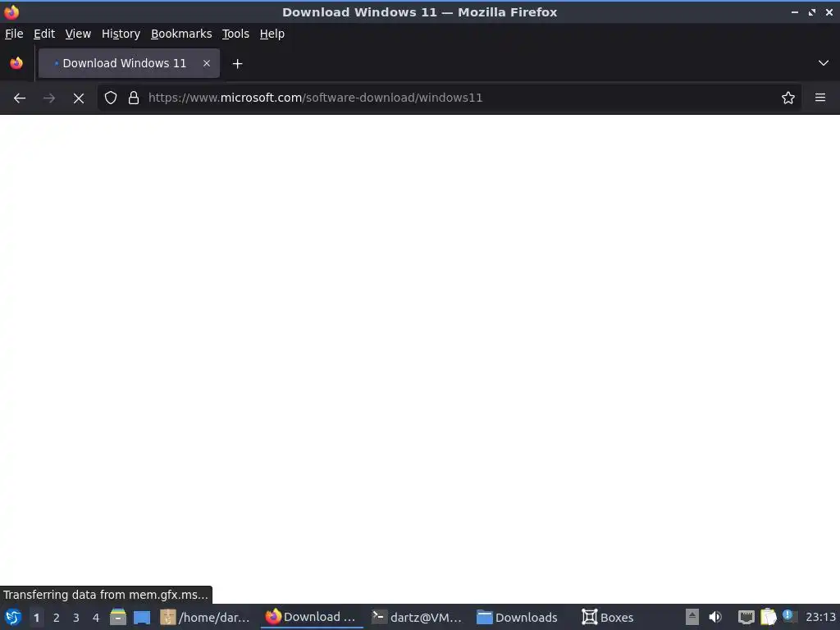Screen dimensions: 840x630
Task: List all tabs dropdown arrow
Action: click(824, 63)
